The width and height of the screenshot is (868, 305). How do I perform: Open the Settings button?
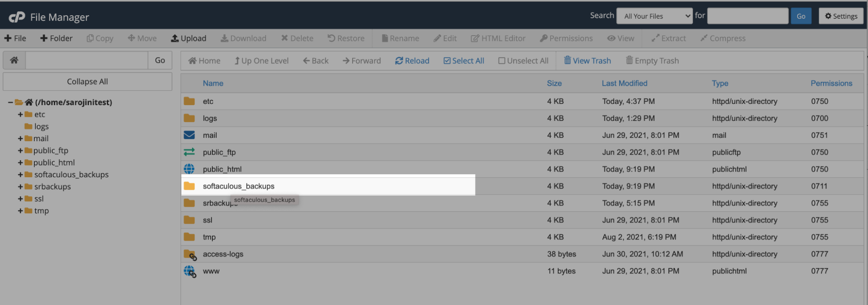(841, 16)
